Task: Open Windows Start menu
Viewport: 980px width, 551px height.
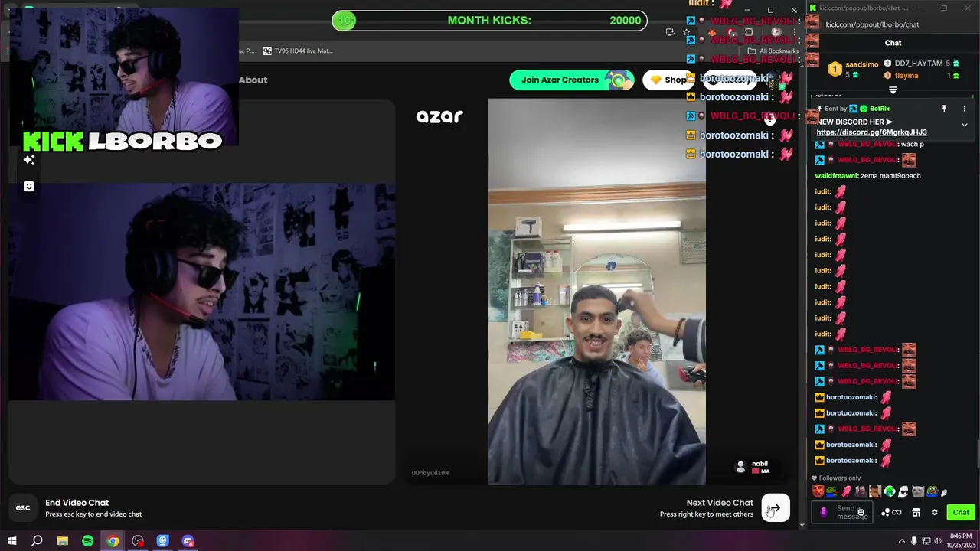Action: 12,541
